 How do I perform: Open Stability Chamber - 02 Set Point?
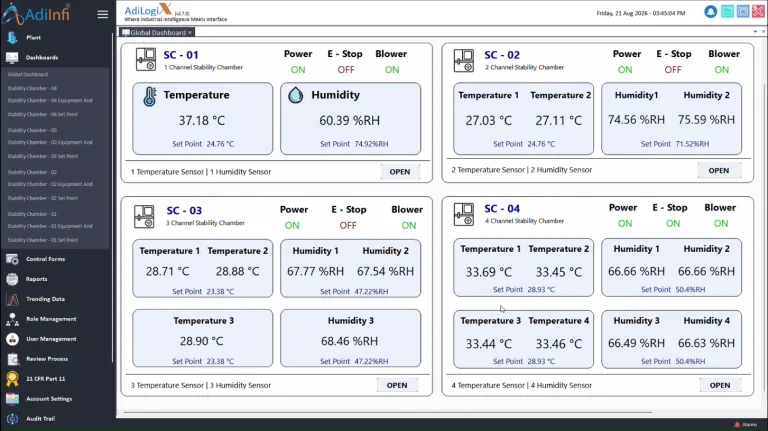click(43, 198)
